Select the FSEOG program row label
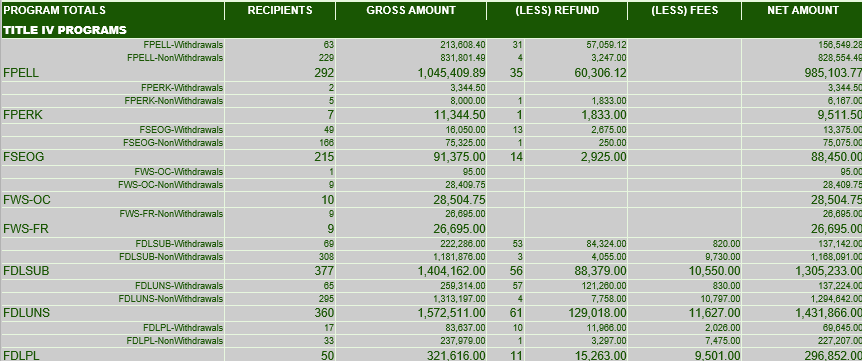The width and height of the screenshot is (862, 361). click(x=24, y=157)
